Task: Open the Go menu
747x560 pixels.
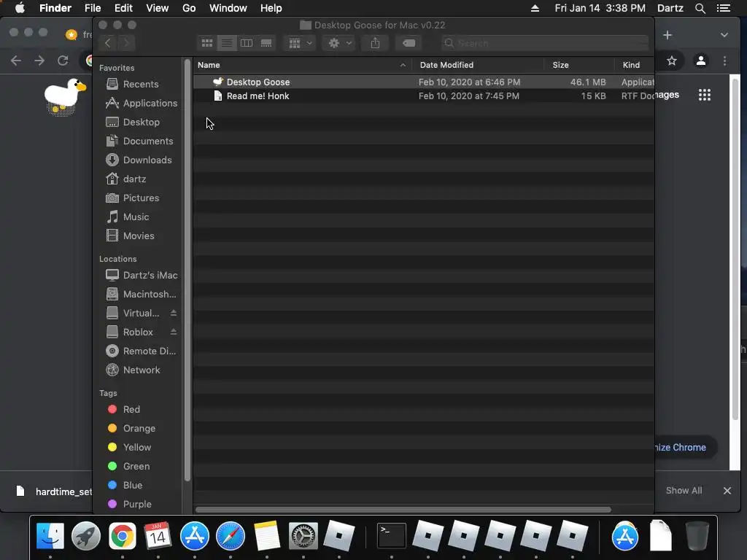Action: [189, 8]
